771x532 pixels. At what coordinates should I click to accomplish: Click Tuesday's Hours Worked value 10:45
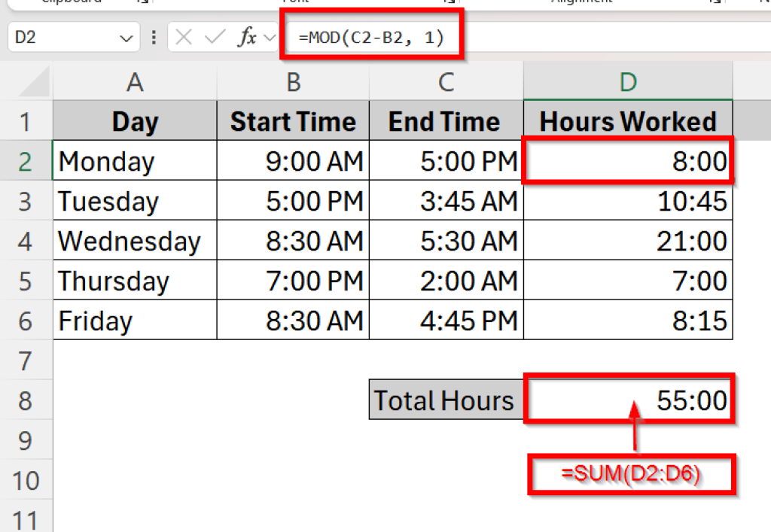628,201
